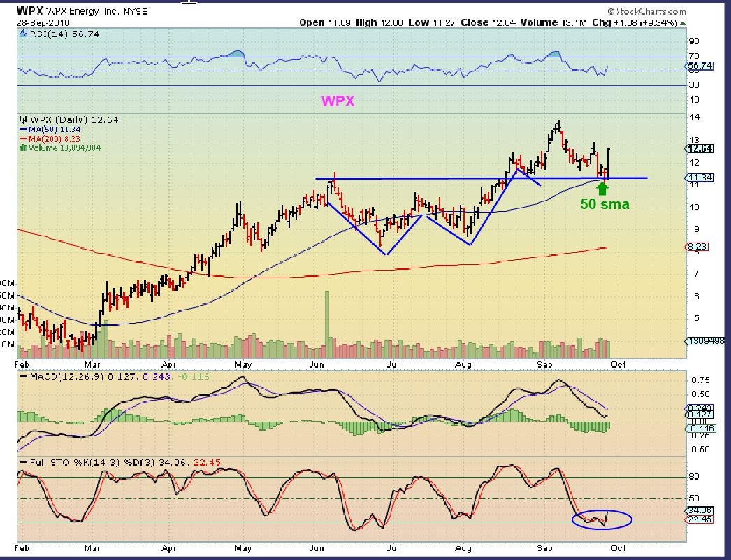Click the 0.243 MACD signal value tag
731x560 pixels.
click(x=700, y=408)
